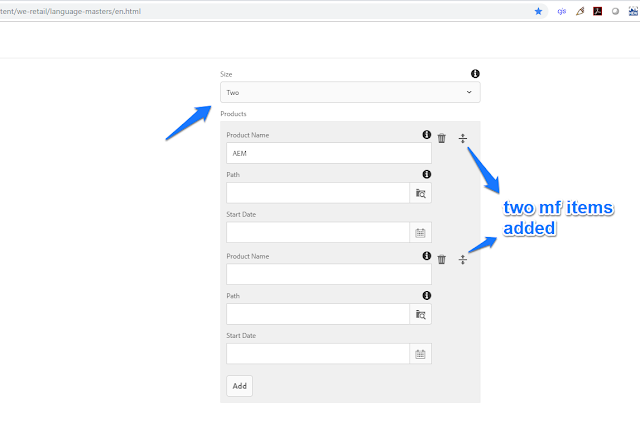Click the grey circle extension icon
This screenshot has height=434, width=640.
[x=615, y=11]
